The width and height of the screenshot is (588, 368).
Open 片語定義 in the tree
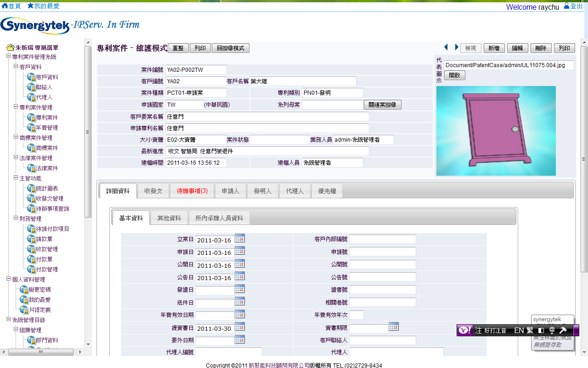point(40,310)
